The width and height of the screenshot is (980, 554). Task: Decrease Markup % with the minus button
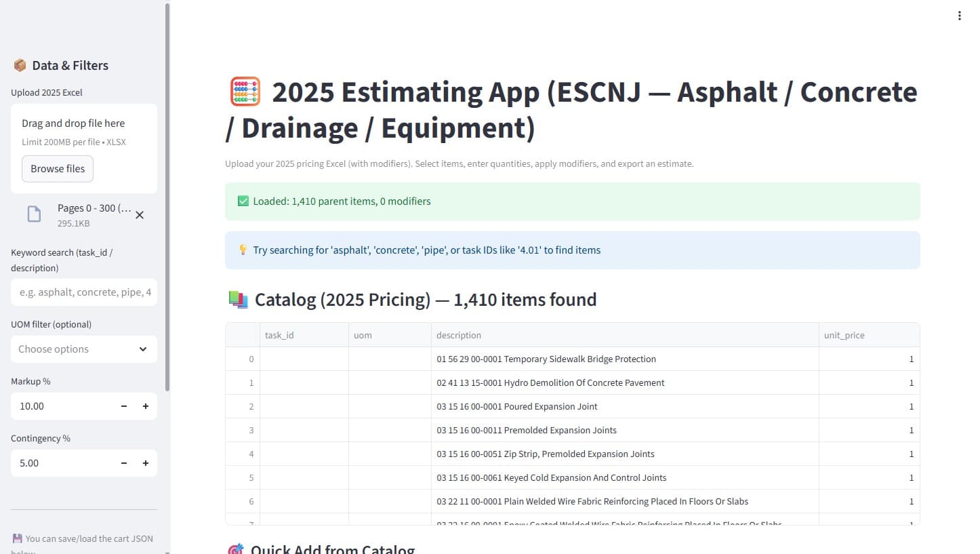[x=123, y=405]
